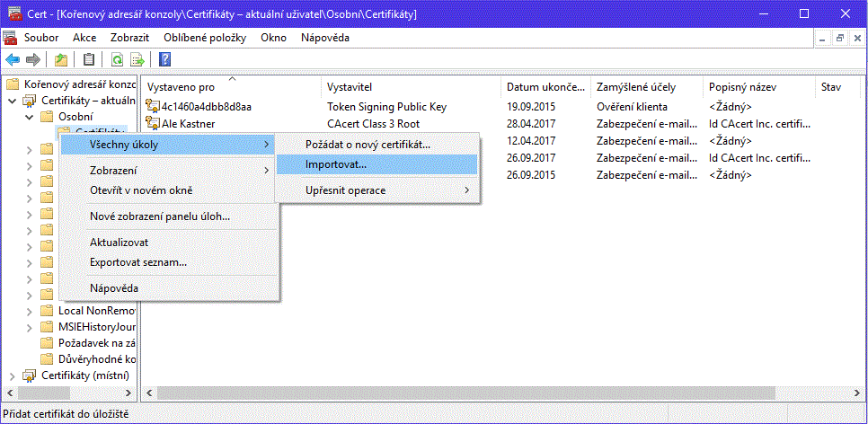Click the Forward arrow toolbar icon

(32, 60)
